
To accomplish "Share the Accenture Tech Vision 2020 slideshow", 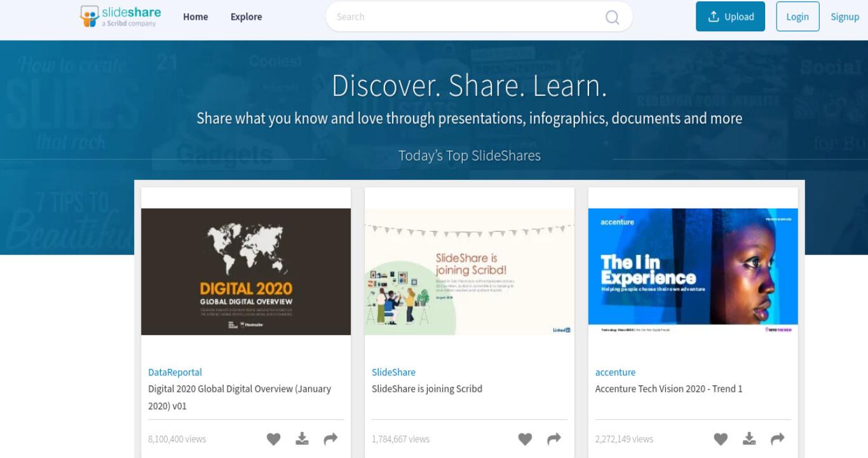I will click(778, 439).
